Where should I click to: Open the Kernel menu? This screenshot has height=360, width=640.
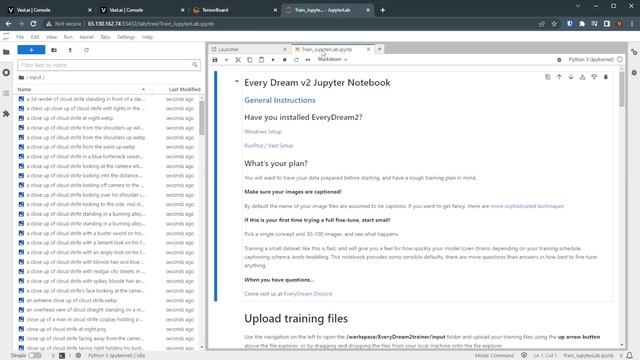pos(87,37)
